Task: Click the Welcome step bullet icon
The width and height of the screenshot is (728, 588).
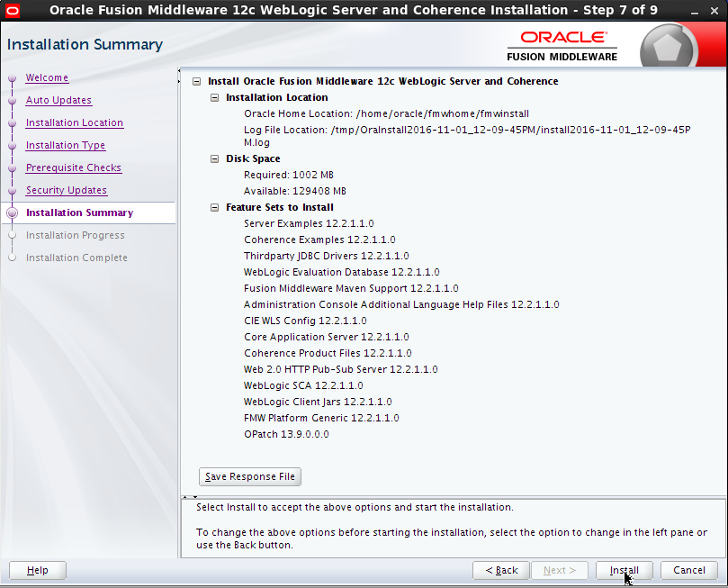Action: point(13,78)
